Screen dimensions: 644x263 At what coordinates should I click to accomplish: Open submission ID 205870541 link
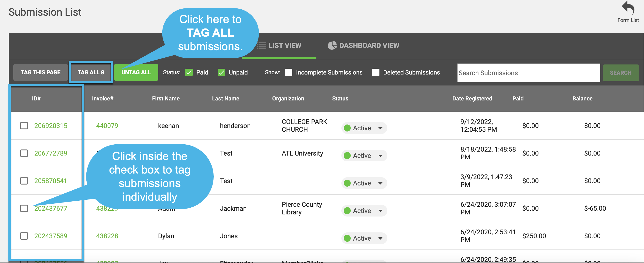pos(51,181)
